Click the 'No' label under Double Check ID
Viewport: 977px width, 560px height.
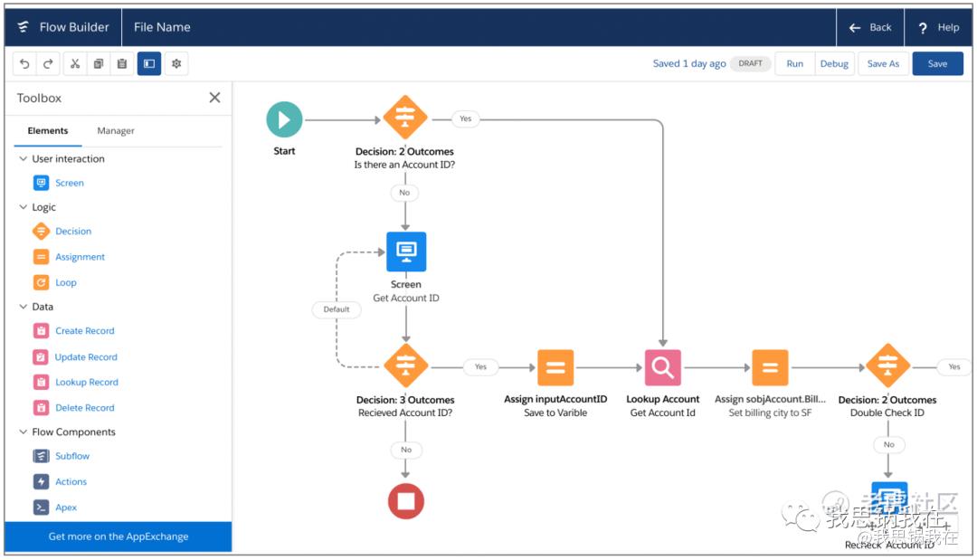coord(888,444)
